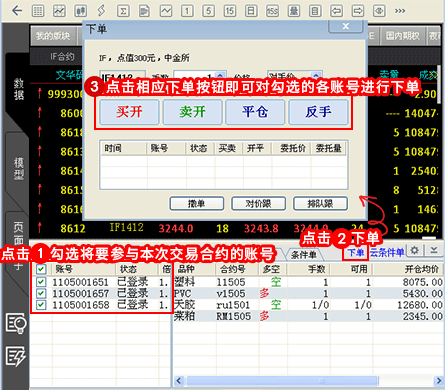This screenshot has width=445, height=390.
Task: Click the eye view icon in the toolbar
Action: [379, 11]
